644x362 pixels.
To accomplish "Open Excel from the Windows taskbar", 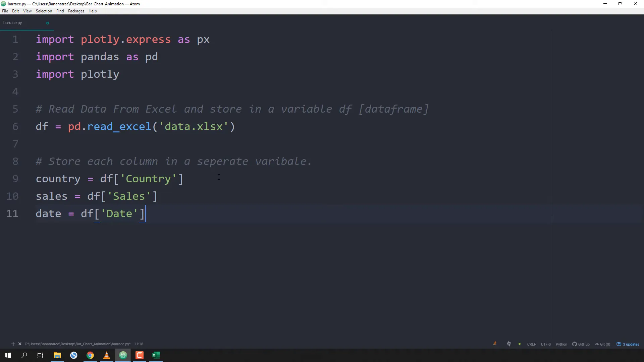I will 156,355.
